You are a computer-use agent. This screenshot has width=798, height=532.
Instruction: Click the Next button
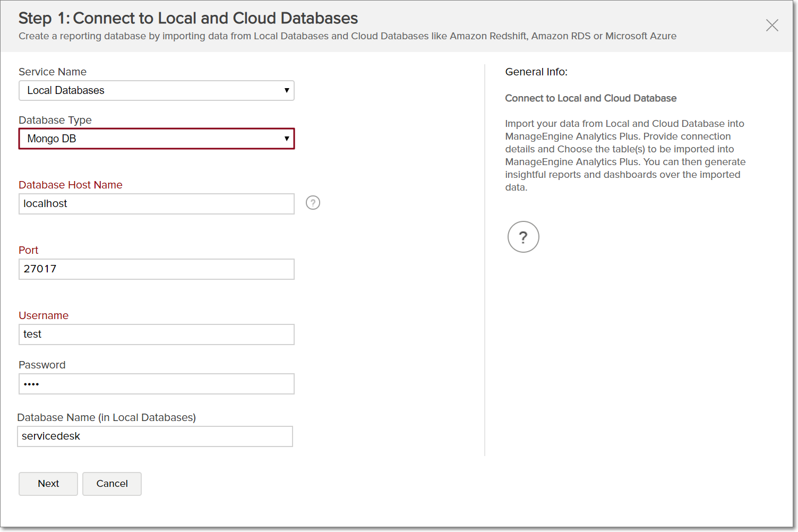click(x=48, y=484)
